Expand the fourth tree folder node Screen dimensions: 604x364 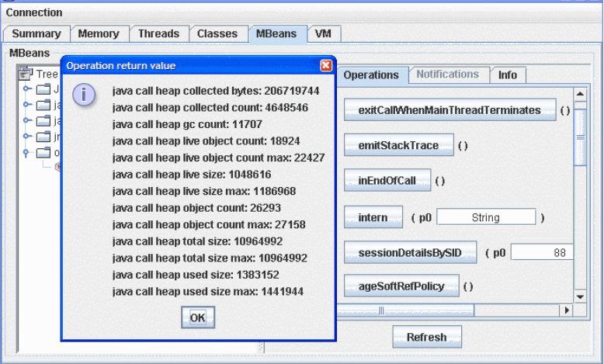(x=26, y=136)
